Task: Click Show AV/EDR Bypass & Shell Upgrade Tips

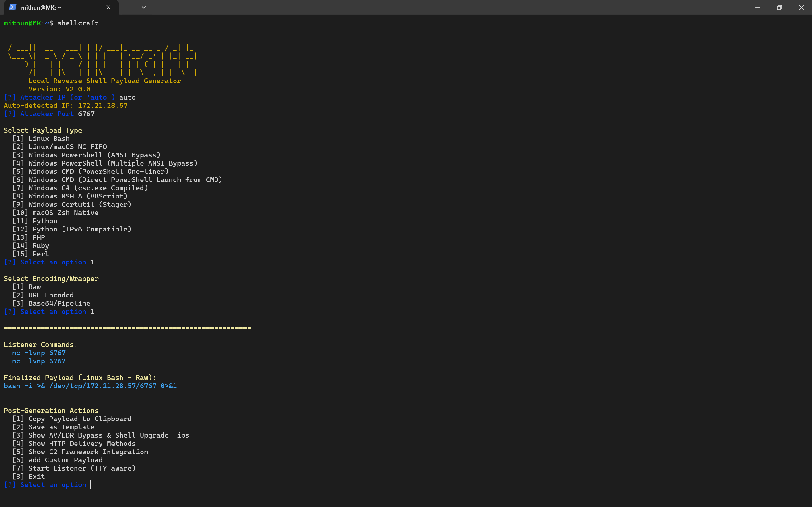Action: 101,435
